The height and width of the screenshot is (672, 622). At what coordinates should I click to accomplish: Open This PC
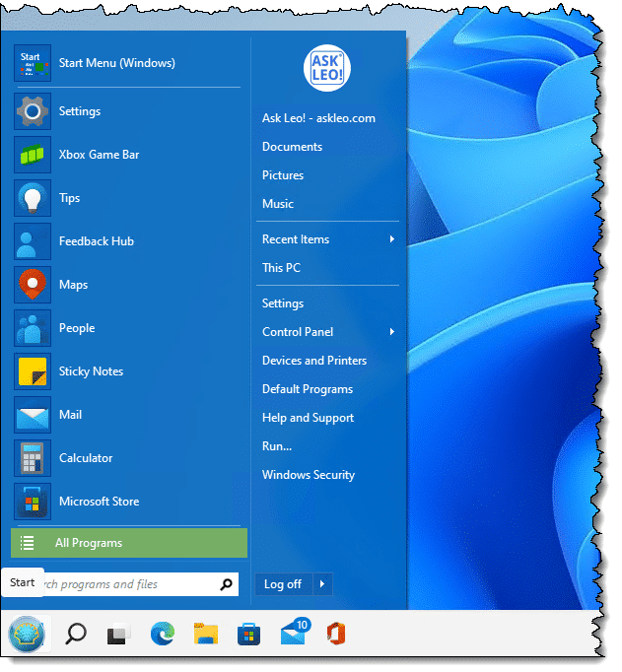tap(281, 268)
